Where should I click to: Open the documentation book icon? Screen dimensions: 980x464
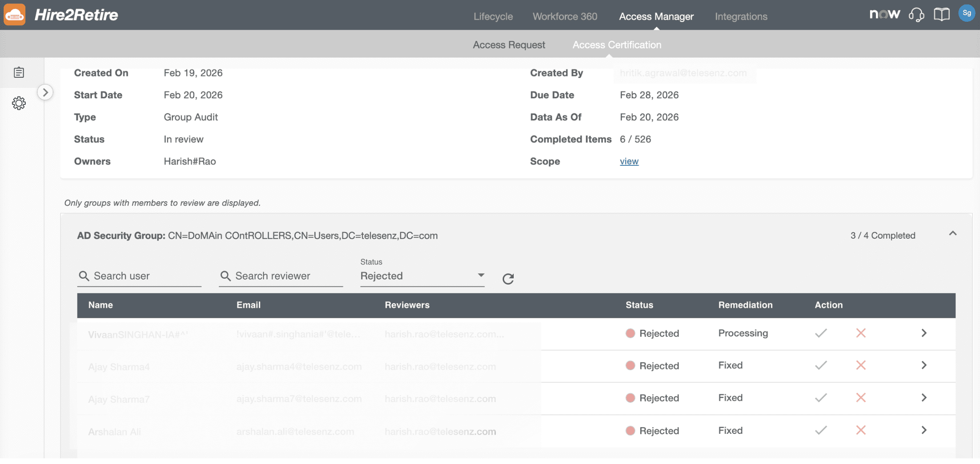(941, 15)
